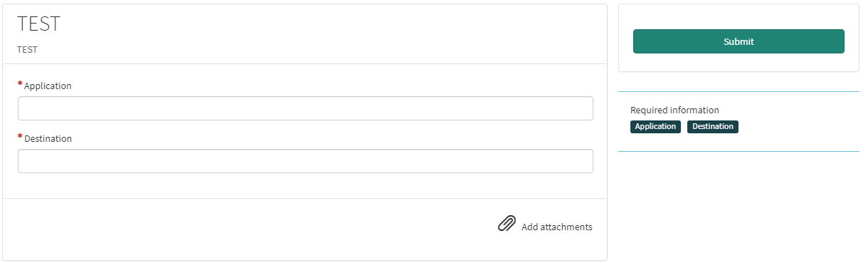Click the small TEST description text
Viewport: 868px width, 263px height.
[27, 50]
